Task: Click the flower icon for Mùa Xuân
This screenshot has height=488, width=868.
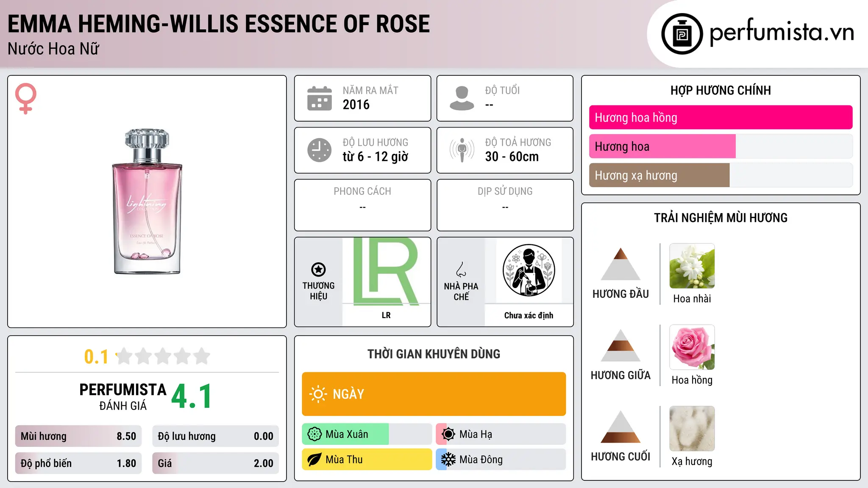Action: 314,434
